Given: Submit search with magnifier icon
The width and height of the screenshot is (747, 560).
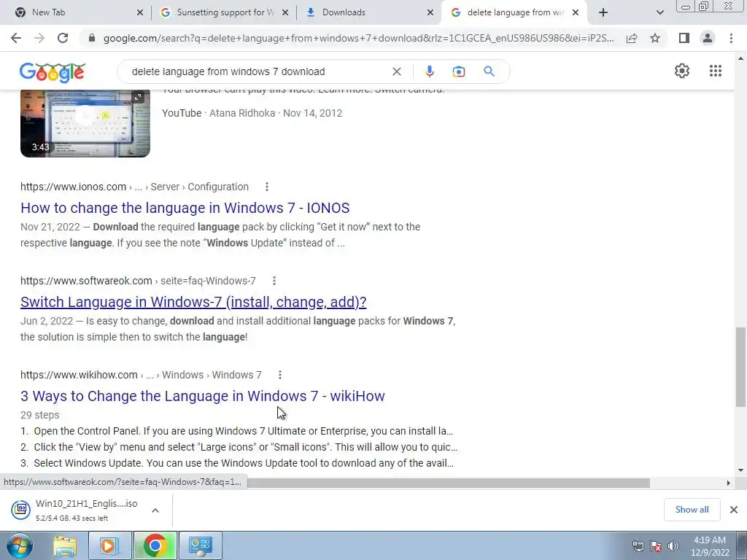Looking at the screenshot, I should pos(489,71).
